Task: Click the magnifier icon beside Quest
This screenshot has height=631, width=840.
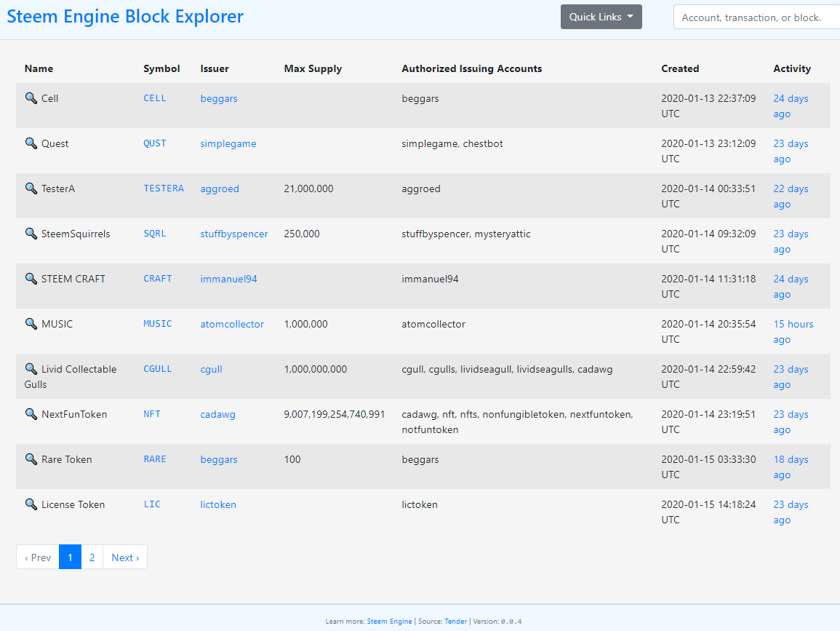Action: 31,143
